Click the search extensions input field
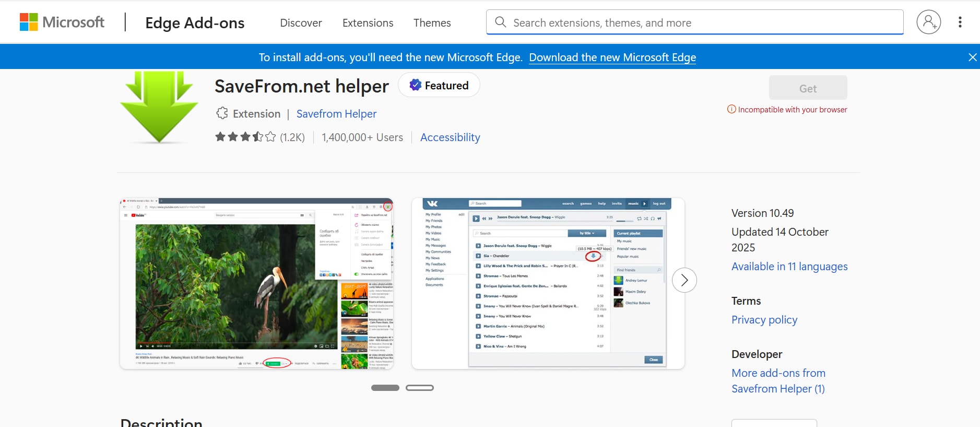The image size is (980, 427). click(x=694, y=22)
